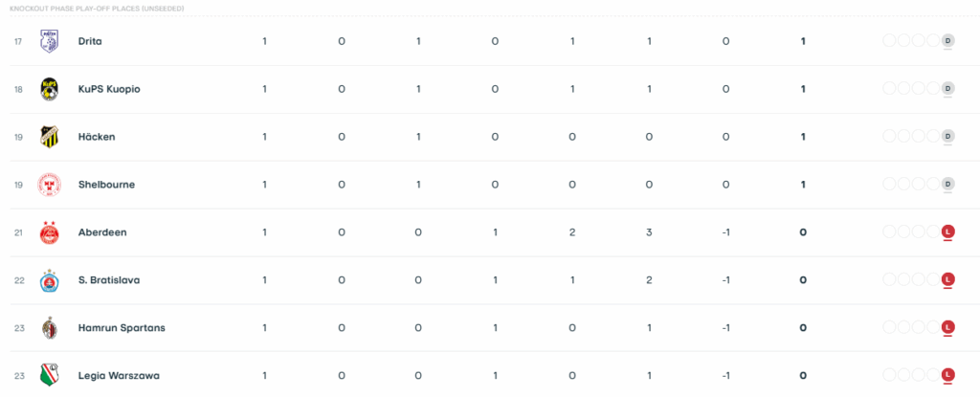The height and width of the screenshot is (397, 980).
Task: Click Drita's draw form badge
Action: [948, 41]
